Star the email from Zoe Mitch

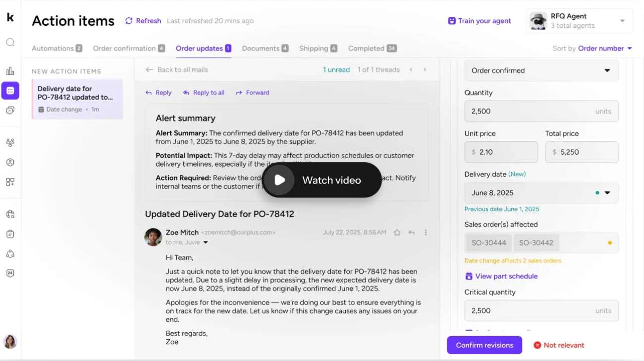pyautogui.click(x=397, y=233)
